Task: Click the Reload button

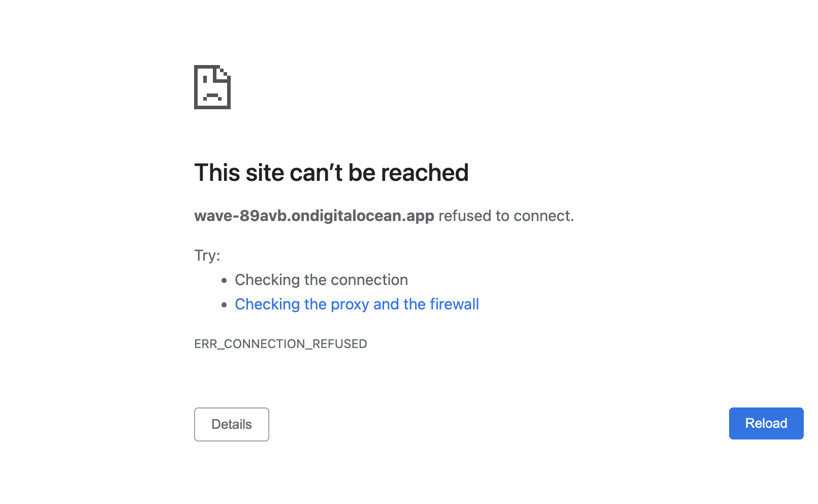Action: (x=766, y=423)
